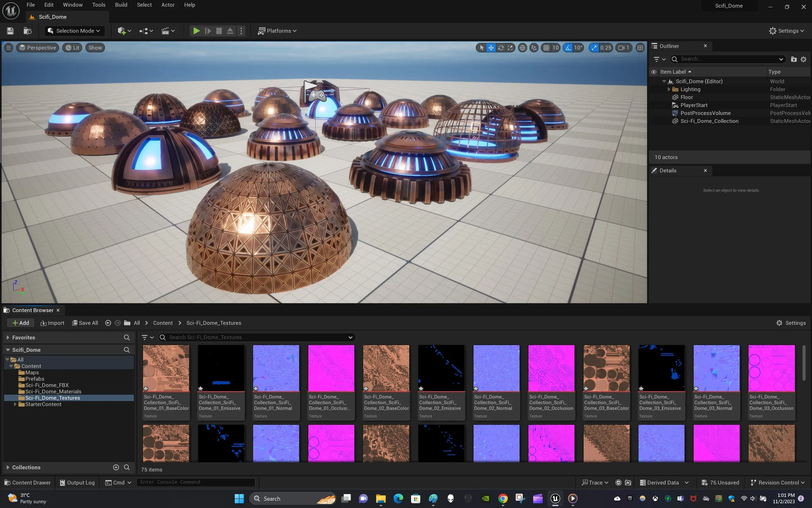Select the Sci-Fi_Dome_Materials folder
Image resolution: width=812 pixels, height=508 pixels.
pyautogui.click(x=53, y=391)
